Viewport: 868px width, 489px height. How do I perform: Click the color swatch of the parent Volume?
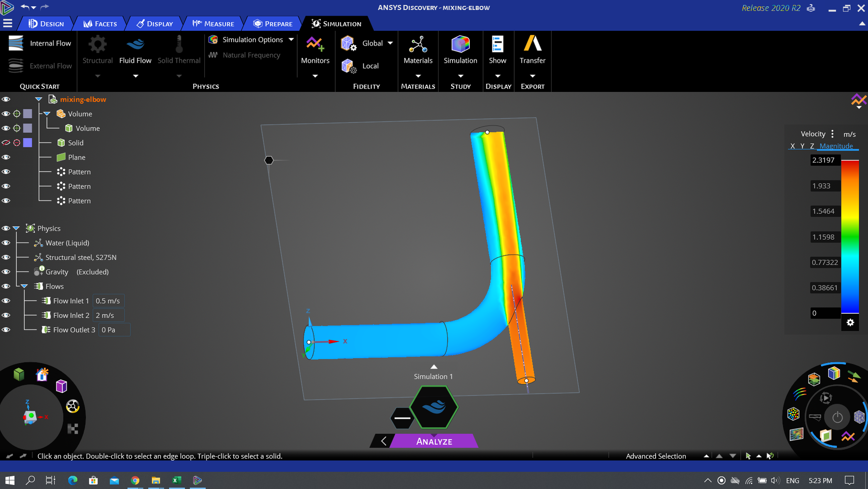(x=28, y=114)
